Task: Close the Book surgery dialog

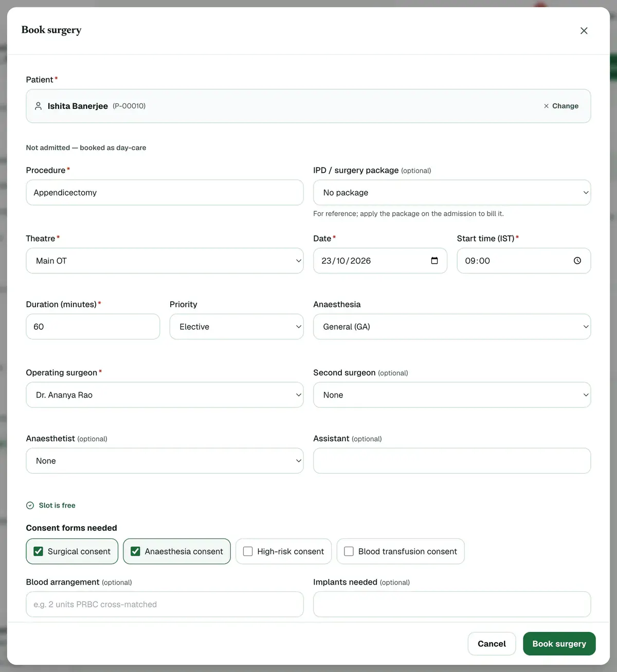Action: pyautogui.click(x=584, y=31)
